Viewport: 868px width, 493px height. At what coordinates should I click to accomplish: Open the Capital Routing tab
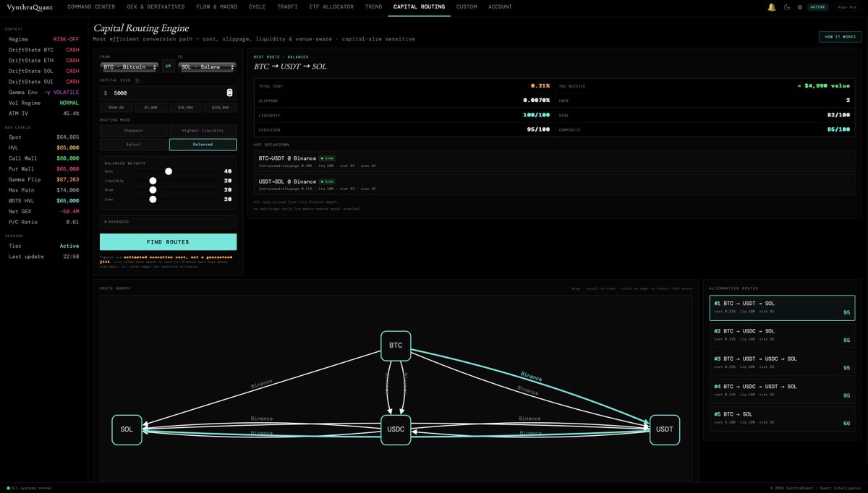(x=419, y=7)
